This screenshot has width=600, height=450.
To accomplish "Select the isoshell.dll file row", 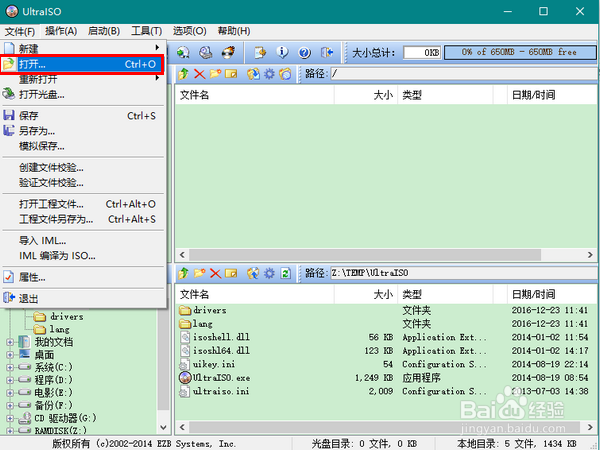I will point(386,337).
